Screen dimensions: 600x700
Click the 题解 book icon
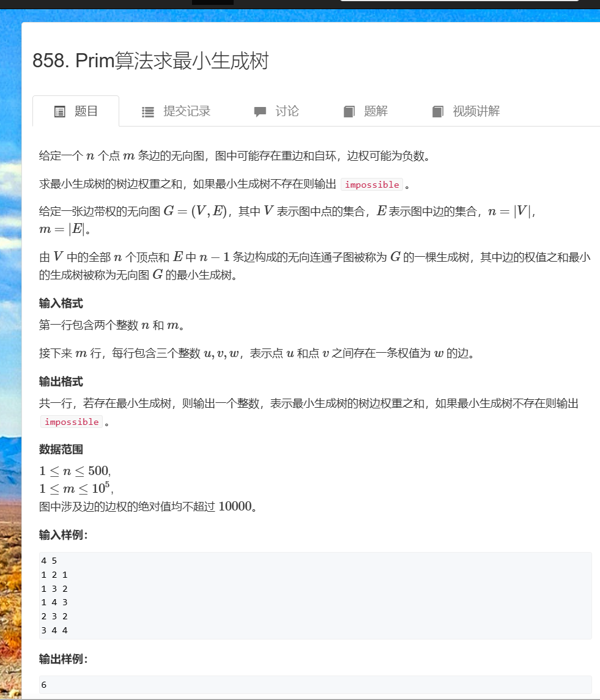click(349, 112)
